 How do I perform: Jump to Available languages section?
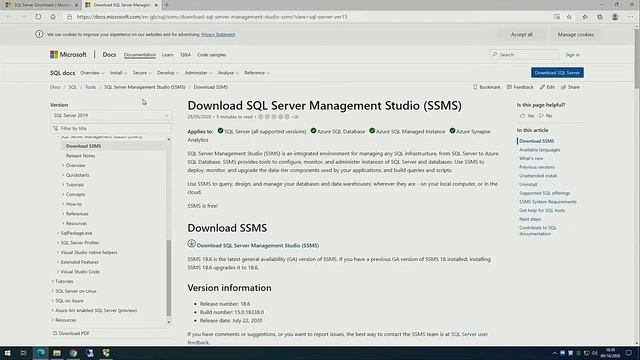tap(540, 150)
